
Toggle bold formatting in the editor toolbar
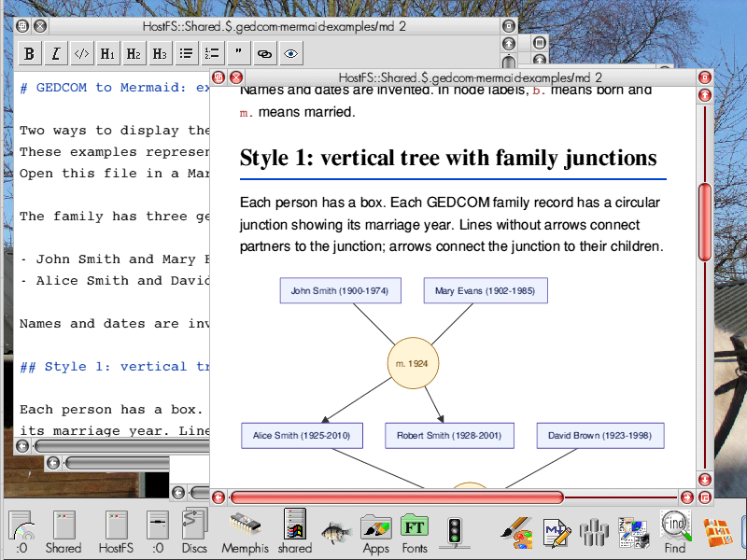29,53
